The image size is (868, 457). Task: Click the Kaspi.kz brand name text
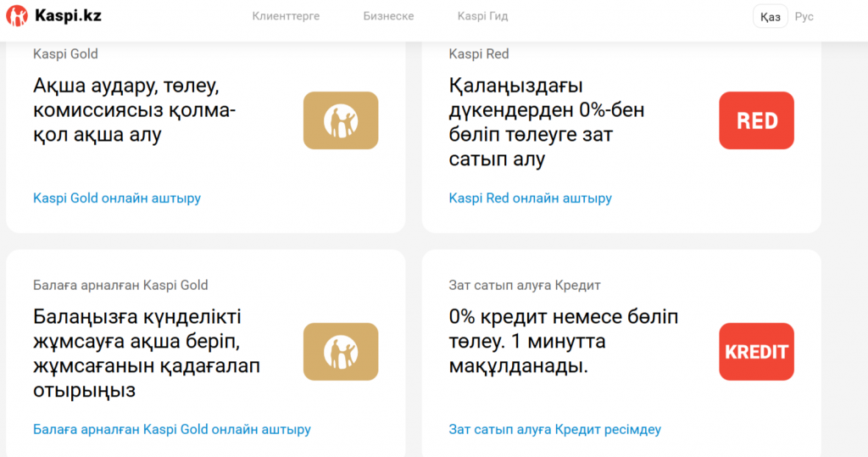point(68,15)
